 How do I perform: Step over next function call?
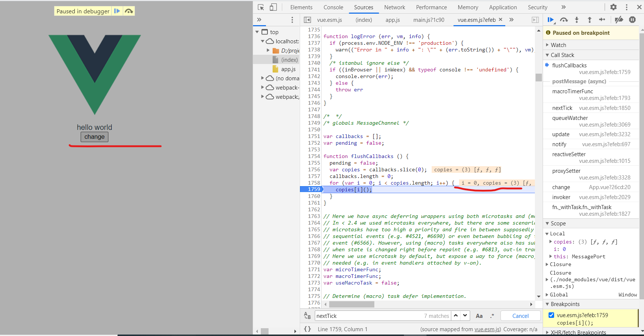[564, 20]
